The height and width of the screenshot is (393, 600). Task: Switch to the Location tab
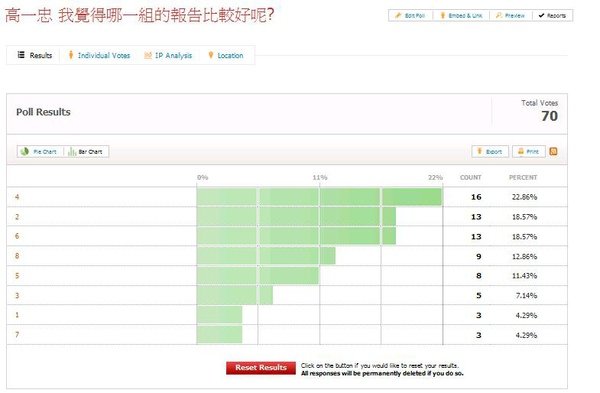226,55
